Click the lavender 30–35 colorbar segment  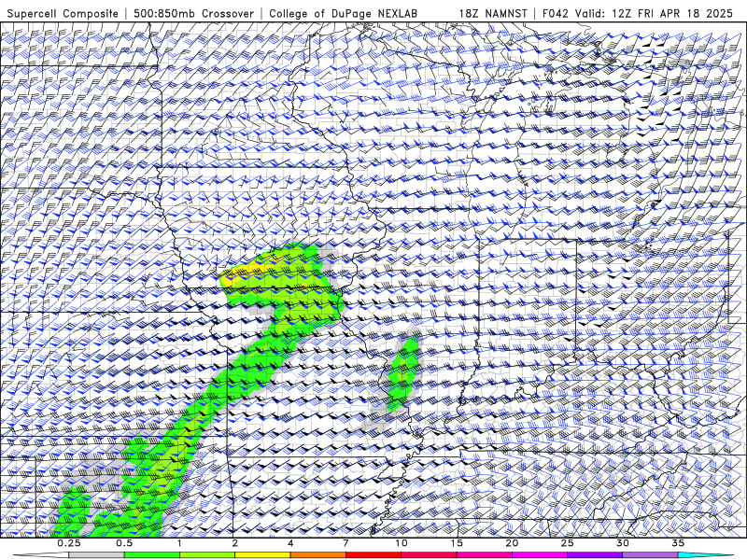pos(650,555)
